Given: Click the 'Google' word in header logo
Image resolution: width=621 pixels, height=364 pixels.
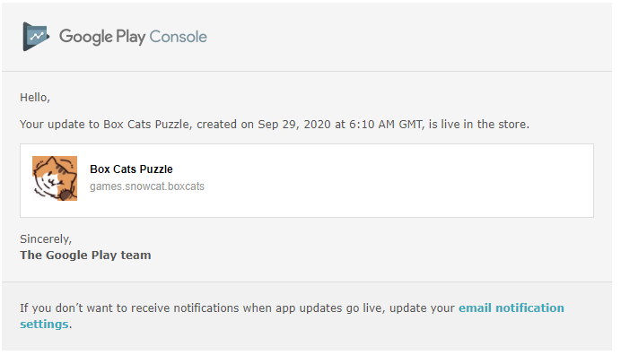Looking at the screenshot, I should click(x=86, y=37).
